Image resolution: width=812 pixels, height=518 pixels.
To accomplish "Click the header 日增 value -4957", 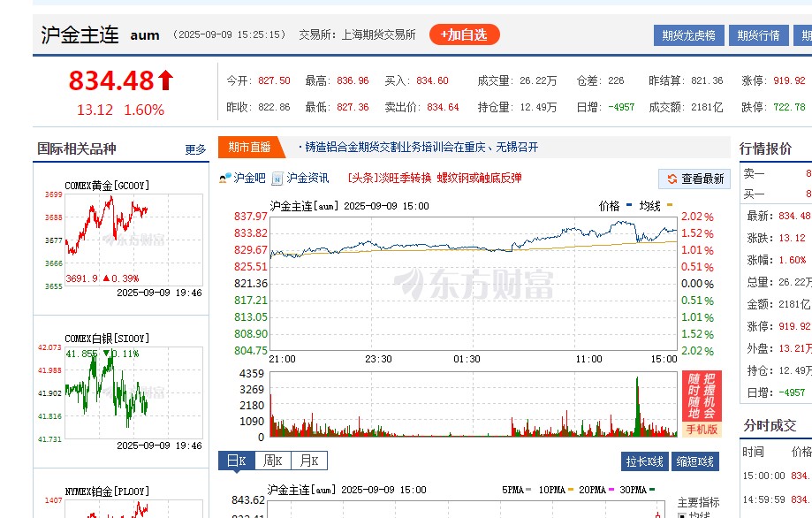I will coord(621,107).
